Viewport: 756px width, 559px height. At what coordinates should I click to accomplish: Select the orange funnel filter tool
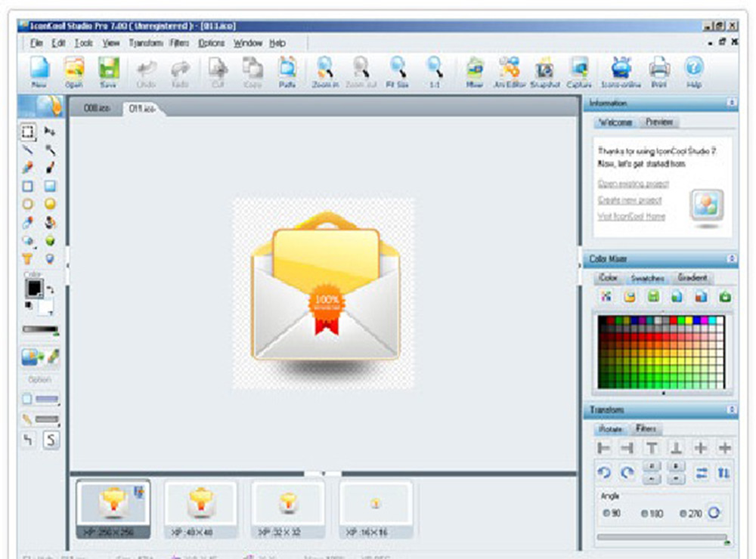coord(27,259)
